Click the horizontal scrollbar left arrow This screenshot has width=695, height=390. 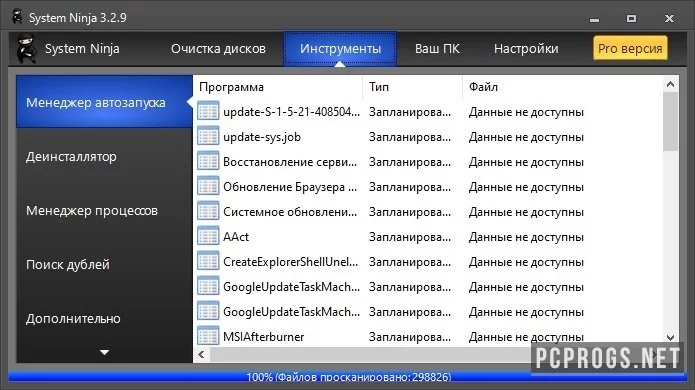pos(201,355)
